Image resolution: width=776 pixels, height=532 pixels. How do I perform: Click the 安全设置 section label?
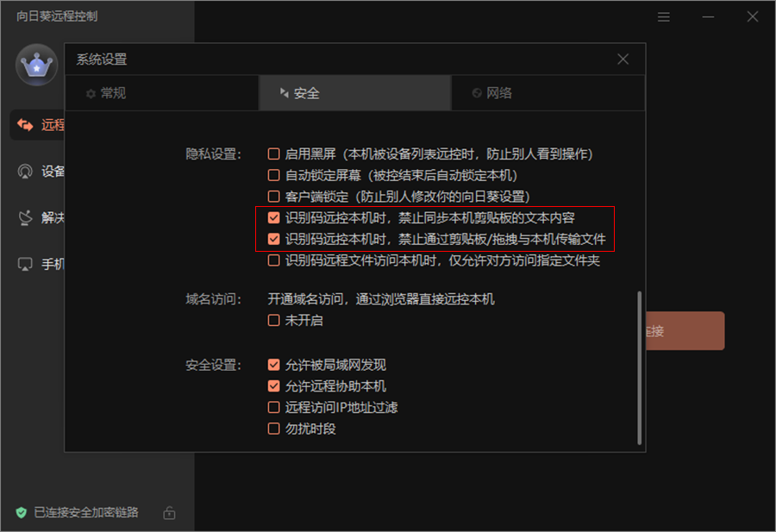[213, 366]
